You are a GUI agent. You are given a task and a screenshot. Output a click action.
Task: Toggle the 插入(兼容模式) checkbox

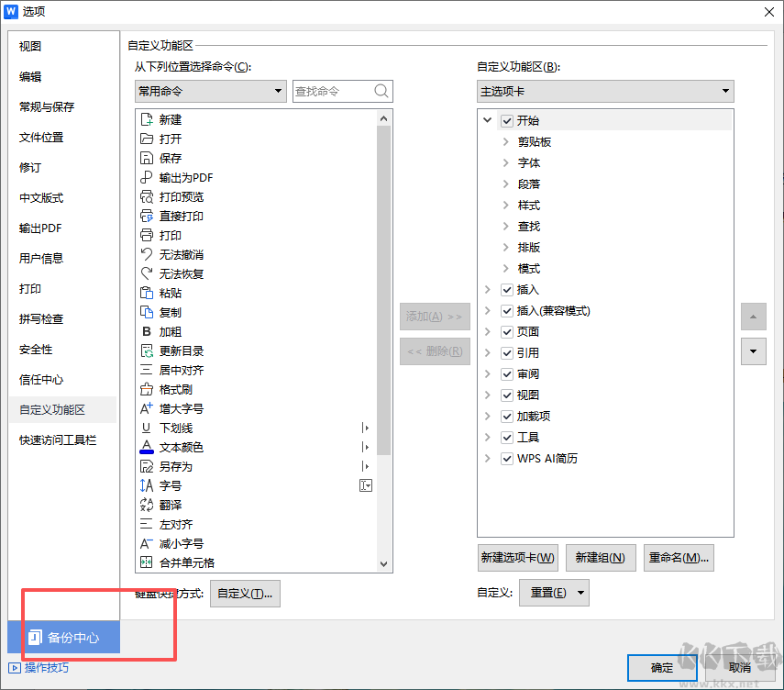coord(507,311)
